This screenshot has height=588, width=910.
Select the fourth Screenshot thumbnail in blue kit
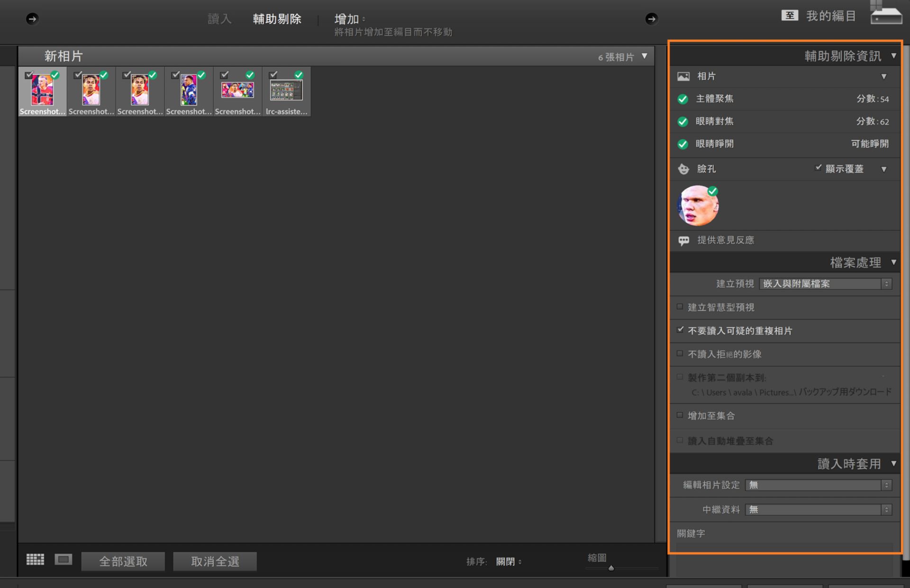point(189,91)
